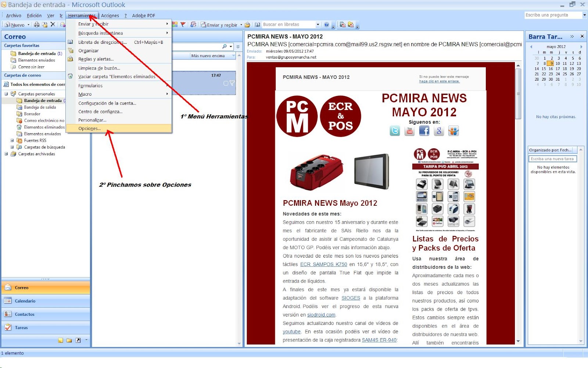588x368 pixels.
Task: Click the blue Help question mark icon
Action: [x=326, y=25]
